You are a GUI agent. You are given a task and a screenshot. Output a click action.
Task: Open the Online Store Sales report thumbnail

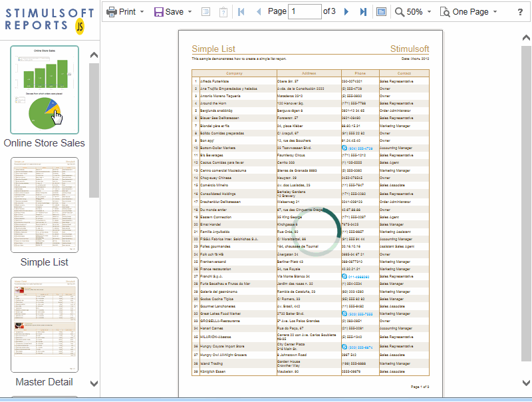click(x=45, y=90)
